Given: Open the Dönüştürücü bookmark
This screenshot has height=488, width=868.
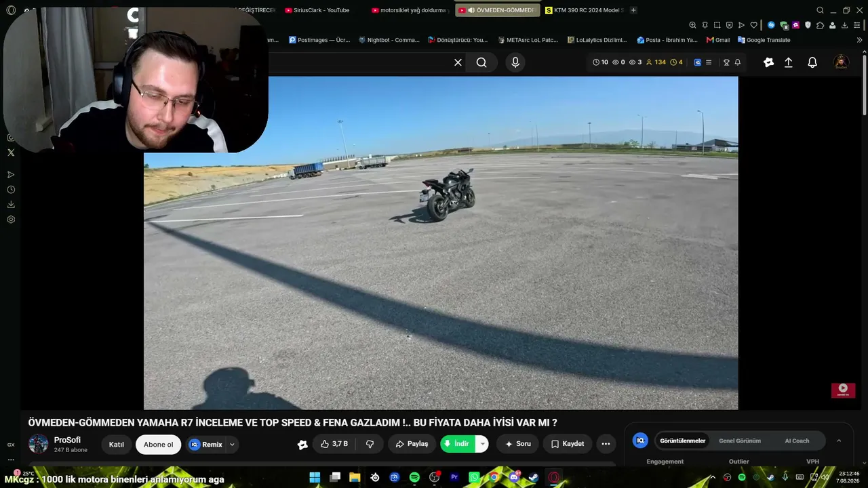Looking at the screenshot, I should pos(458,40).
